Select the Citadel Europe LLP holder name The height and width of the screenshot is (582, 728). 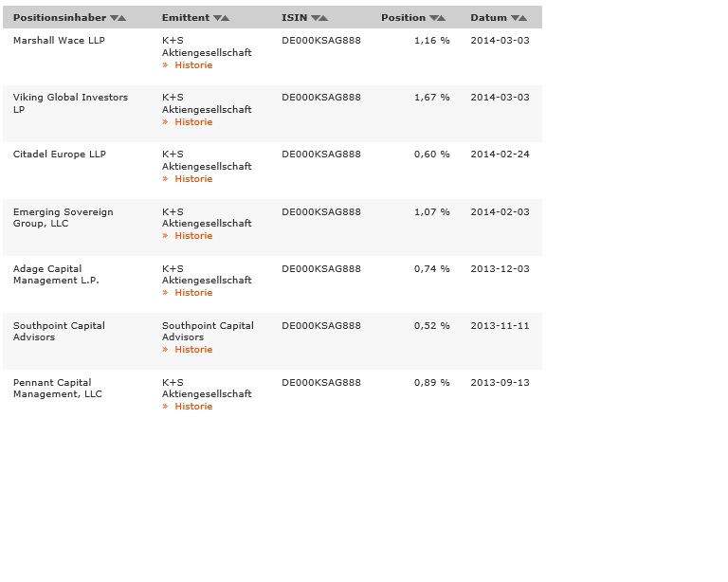click(60, 155)
